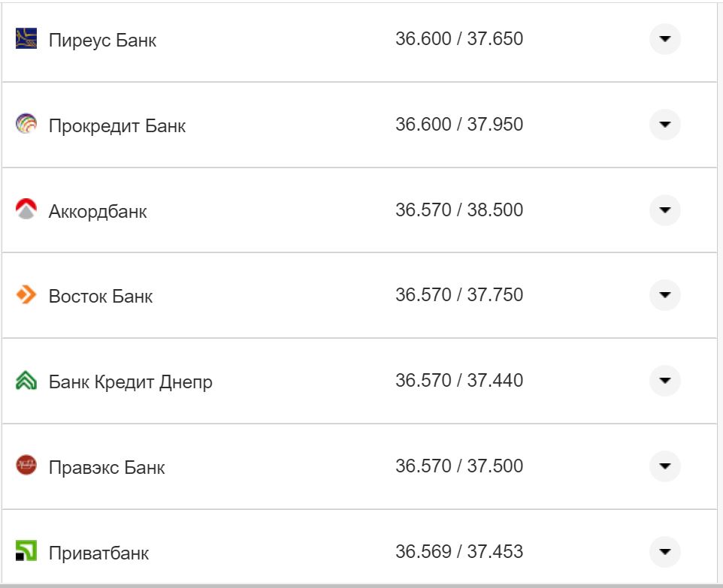Screen dimensions: 723x588
Task: Expand the Восток Банк row arrow
Action: click(664, 295)
